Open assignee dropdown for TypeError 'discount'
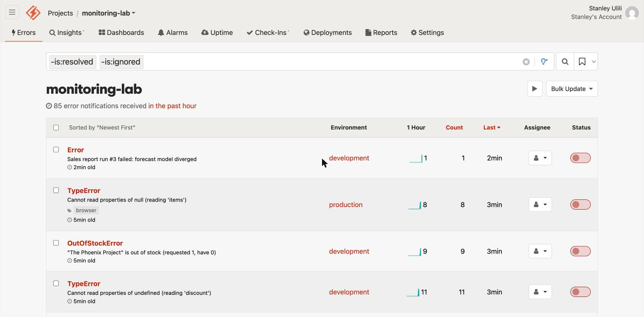This screenshot has width=644, height=317. [540, 292]
